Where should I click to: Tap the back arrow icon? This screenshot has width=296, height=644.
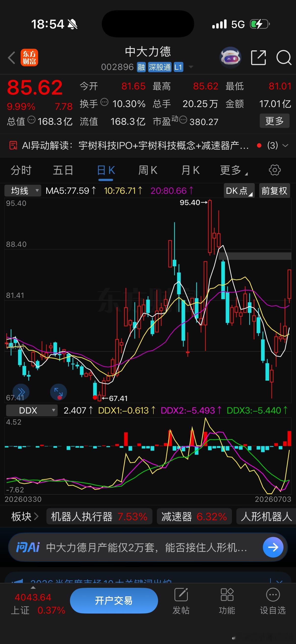click(x=12, y=58)
